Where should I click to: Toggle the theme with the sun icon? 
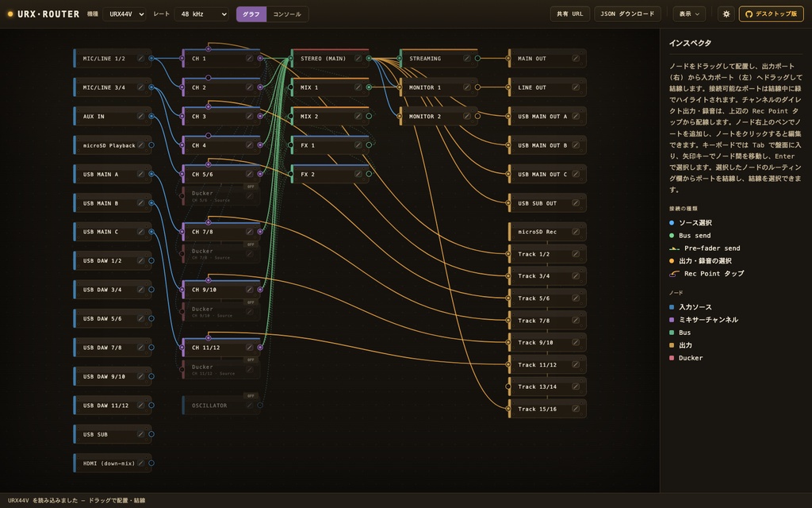pyautogui.click(x=726, y=14)
